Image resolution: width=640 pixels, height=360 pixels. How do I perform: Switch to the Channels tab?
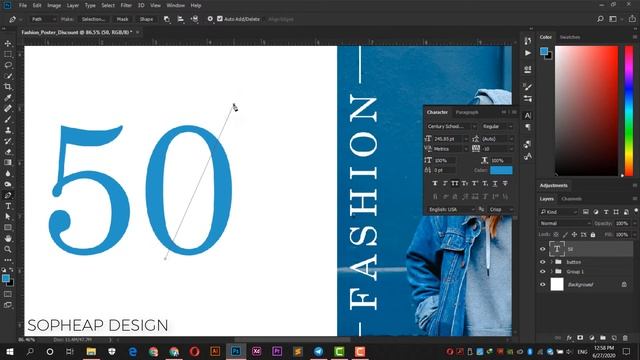(x=571, y=199)
